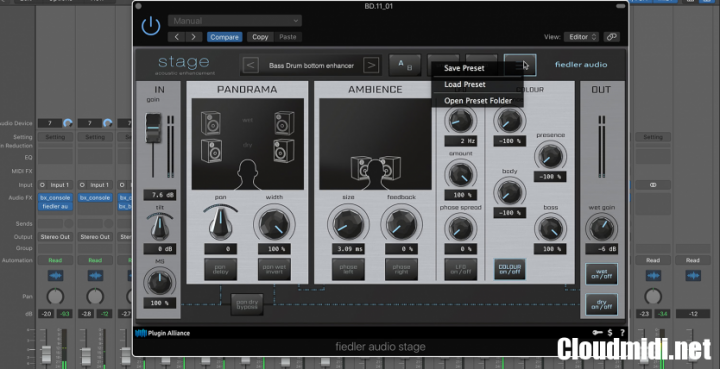Screen dimensions: 720x369
Task: Click the Ambience feedback knob
Action: pos(401,224)
